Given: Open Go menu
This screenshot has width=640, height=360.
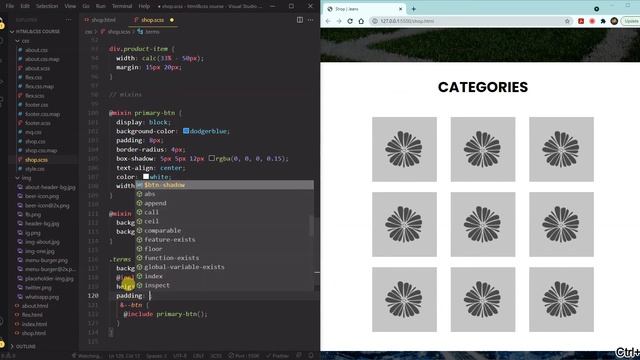Looking at the screenshot, I should (86, 6).
